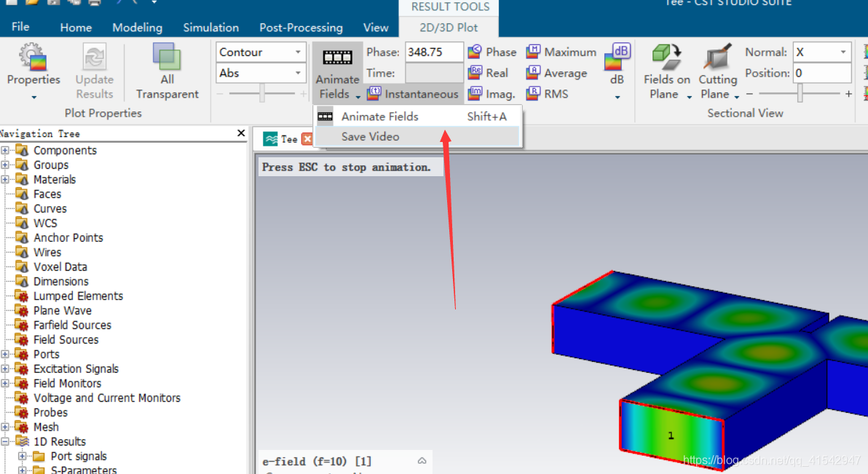Decrease cutting plane position with minus
Viewport: 868px width, 474px height.
click(x=749, y=94)
